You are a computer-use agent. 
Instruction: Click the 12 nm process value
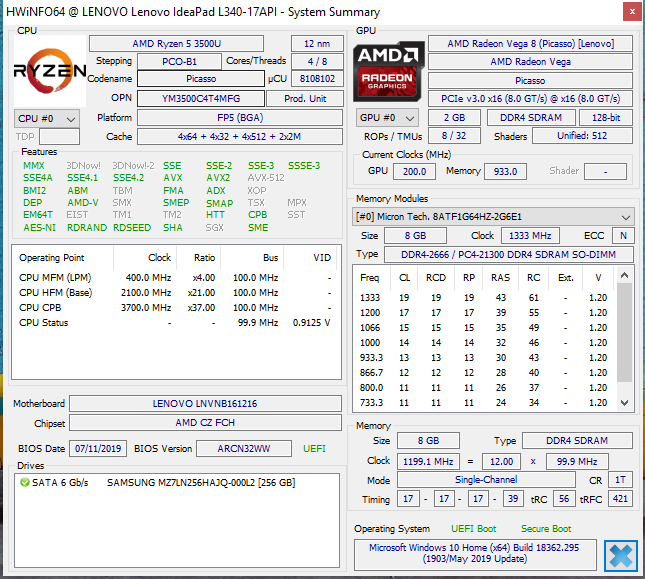pos(317,44)
